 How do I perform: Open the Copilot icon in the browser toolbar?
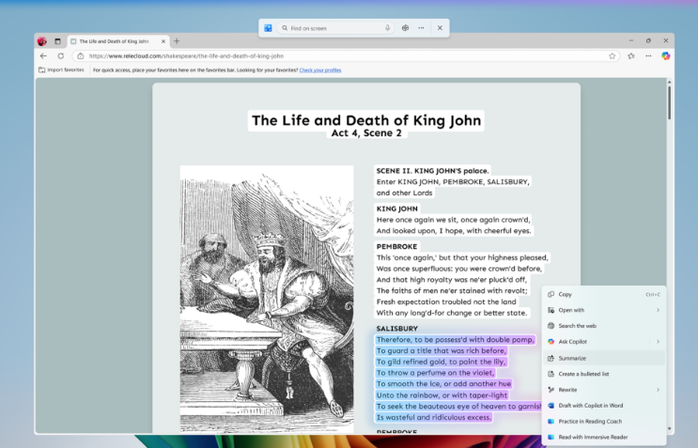(665, 56)
